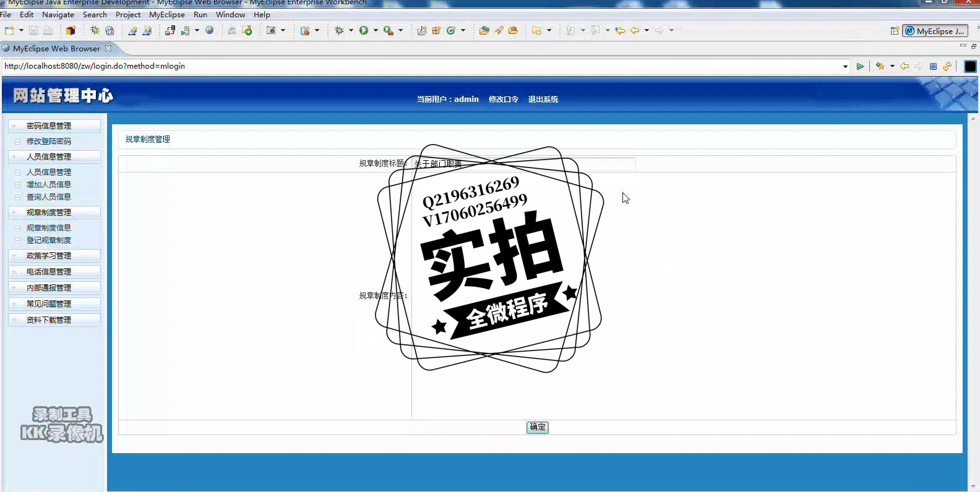Image resolution: width=980 pixels, height=492 pixels.
Task: Click the 规章制度标题 text field
Action: point(523,164)
